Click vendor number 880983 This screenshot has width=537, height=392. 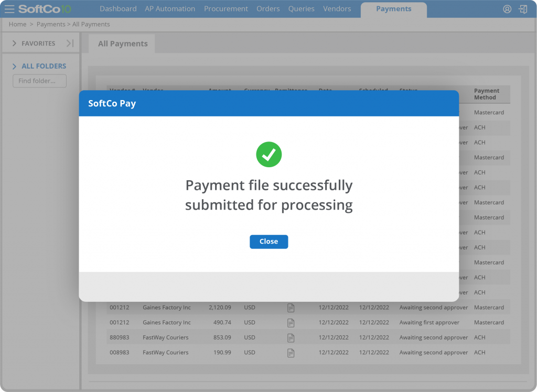pos(119,337)
